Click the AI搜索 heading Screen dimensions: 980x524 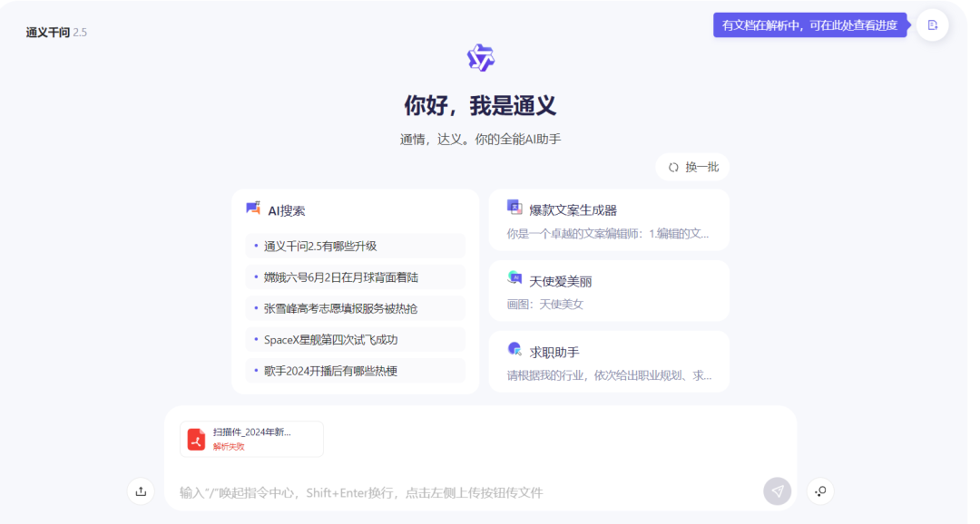(x=286, y=211)
